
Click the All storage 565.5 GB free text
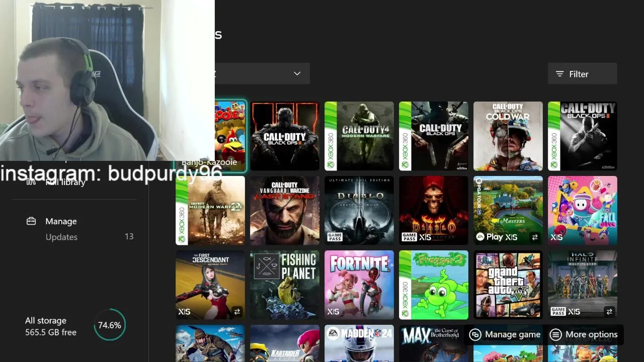pyautogui.click(x=51, y=326)
